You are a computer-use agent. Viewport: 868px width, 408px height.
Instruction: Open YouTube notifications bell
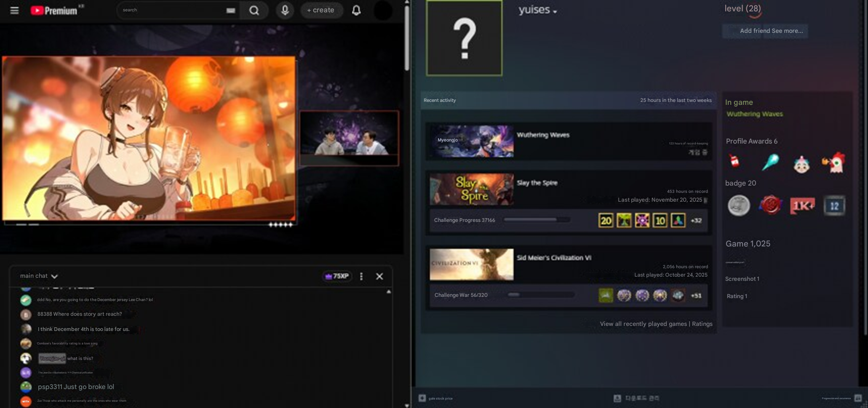coord(356,10)
